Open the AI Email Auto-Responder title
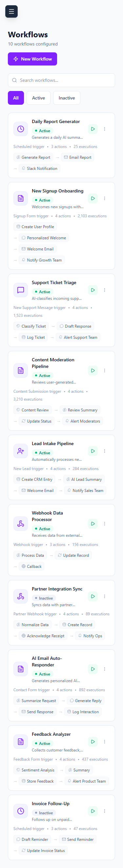Image resolution: width=123 pixels, height=868 pixels. point(47,661)
